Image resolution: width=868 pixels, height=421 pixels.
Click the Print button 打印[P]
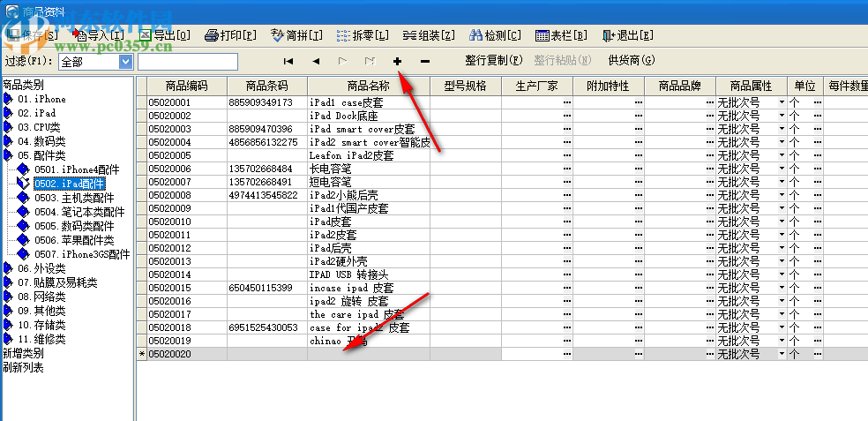[x=231, y=35]
